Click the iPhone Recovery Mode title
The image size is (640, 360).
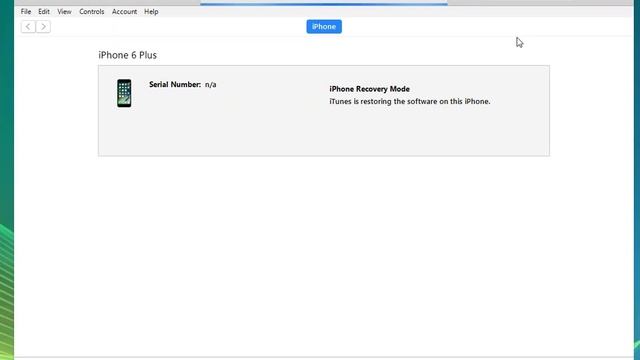click(369, 89)
